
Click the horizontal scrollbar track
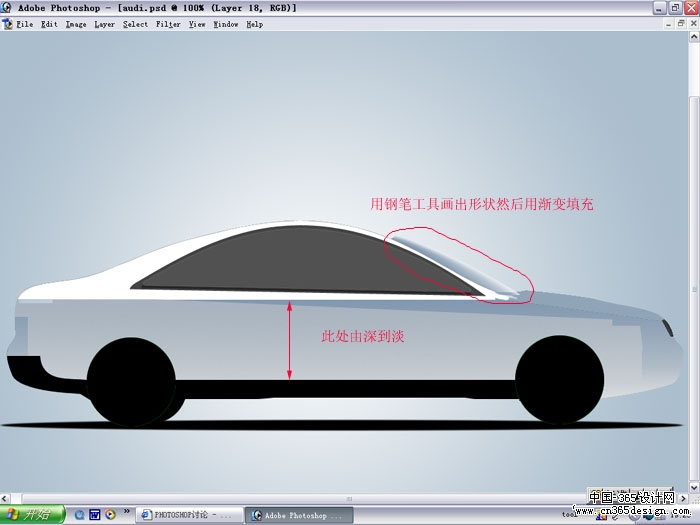pyautogui.click(x=344, y=498)
